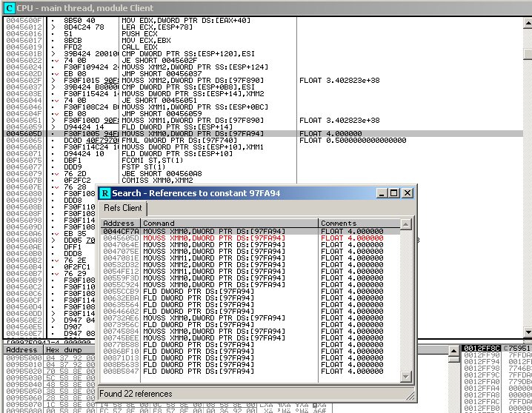Select the red reference row 0045605D

[x=119, y=238]
